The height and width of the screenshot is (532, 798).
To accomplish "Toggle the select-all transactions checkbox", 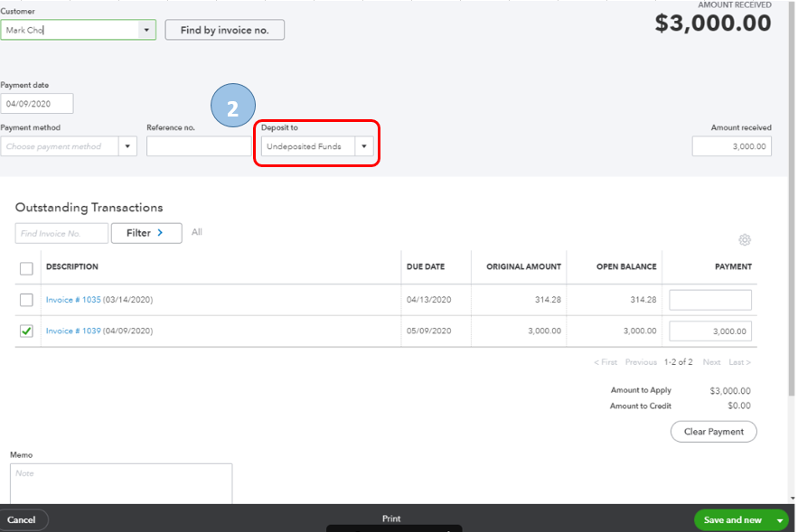I will 26,268.
